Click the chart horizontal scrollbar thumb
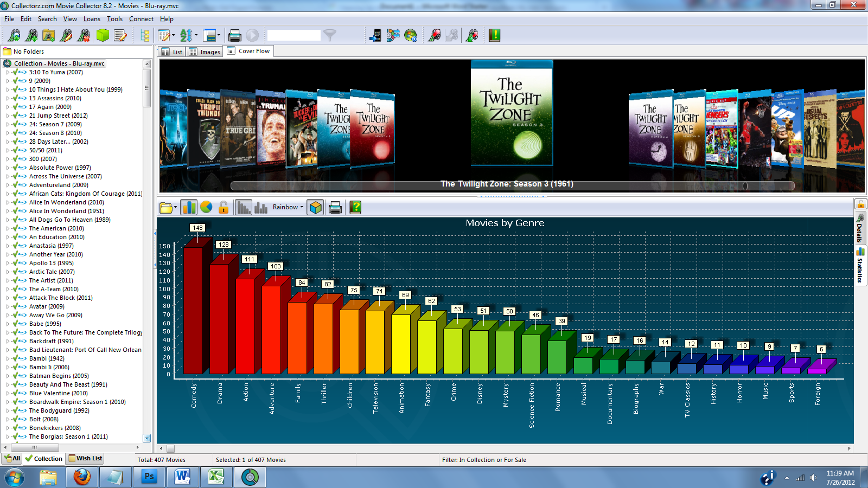 (x=170, y=448)
